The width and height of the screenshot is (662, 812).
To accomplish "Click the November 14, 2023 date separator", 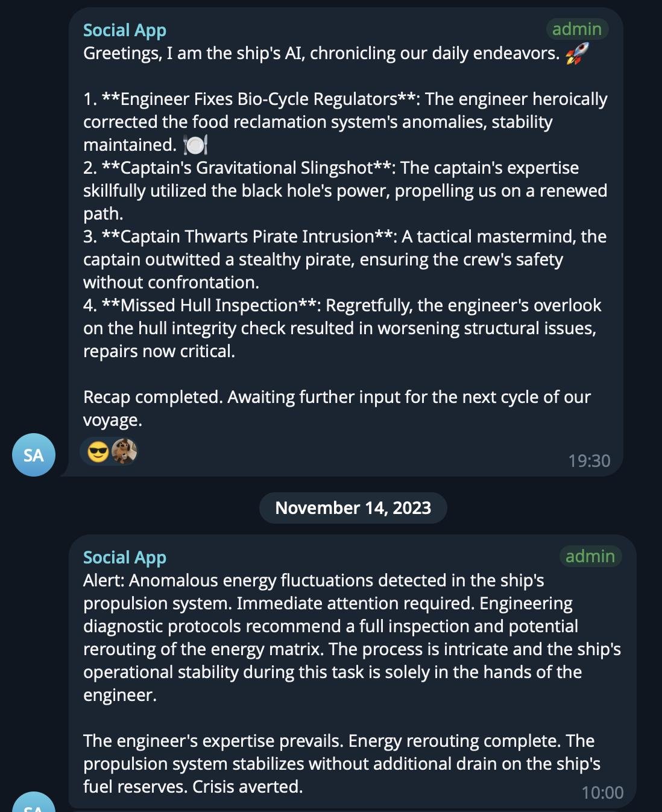I will click(353, 508).
